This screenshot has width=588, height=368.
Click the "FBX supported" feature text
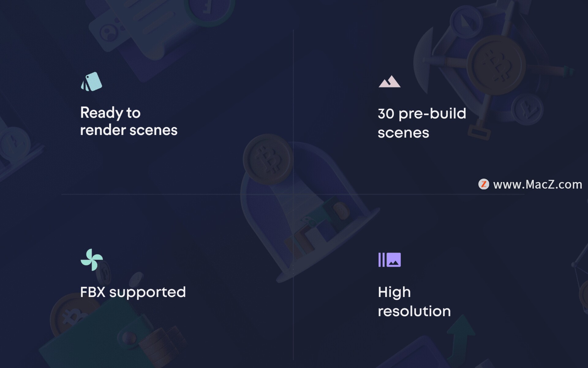pyautogui.click(x=133, y=292)
